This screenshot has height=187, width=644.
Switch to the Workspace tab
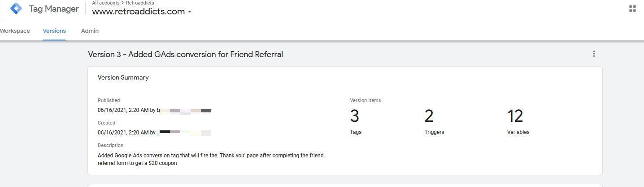[15, 31]
